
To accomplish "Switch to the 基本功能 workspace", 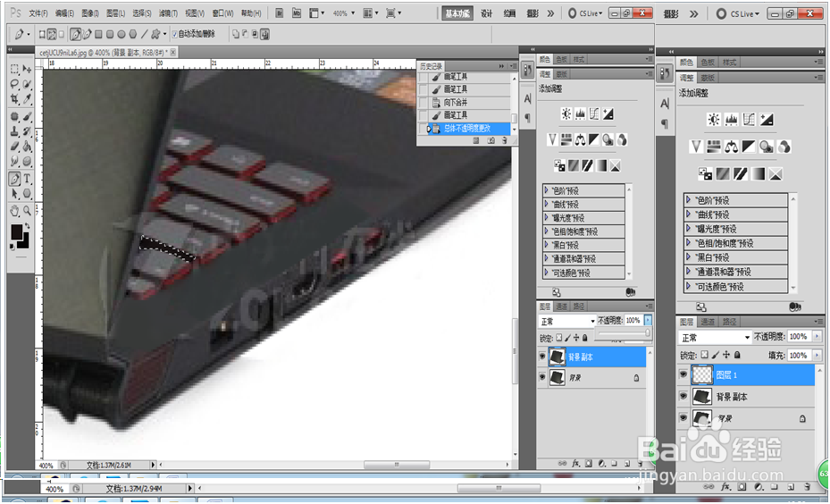I will click(457, 13).
